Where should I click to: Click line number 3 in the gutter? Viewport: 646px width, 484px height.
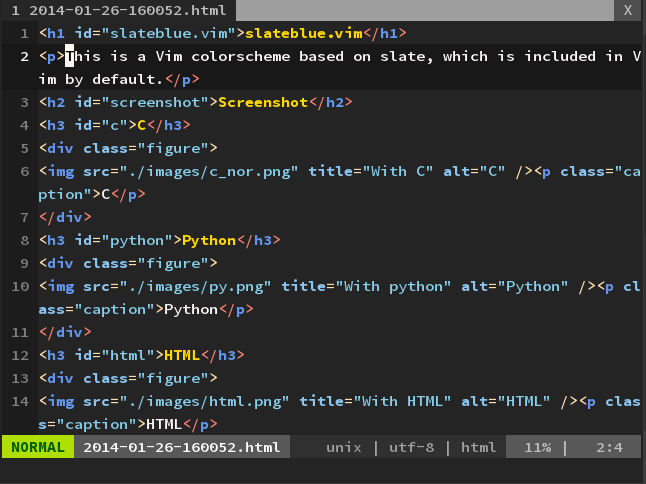point(24,103)
